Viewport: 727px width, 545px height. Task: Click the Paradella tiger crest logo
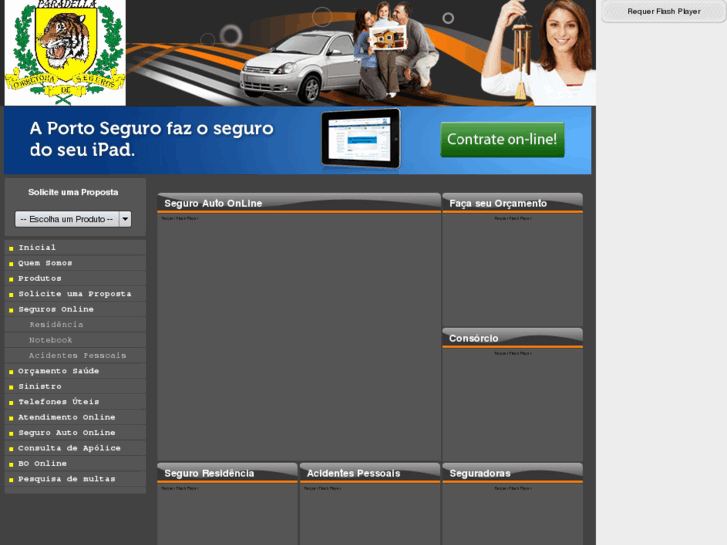(65, 52)
